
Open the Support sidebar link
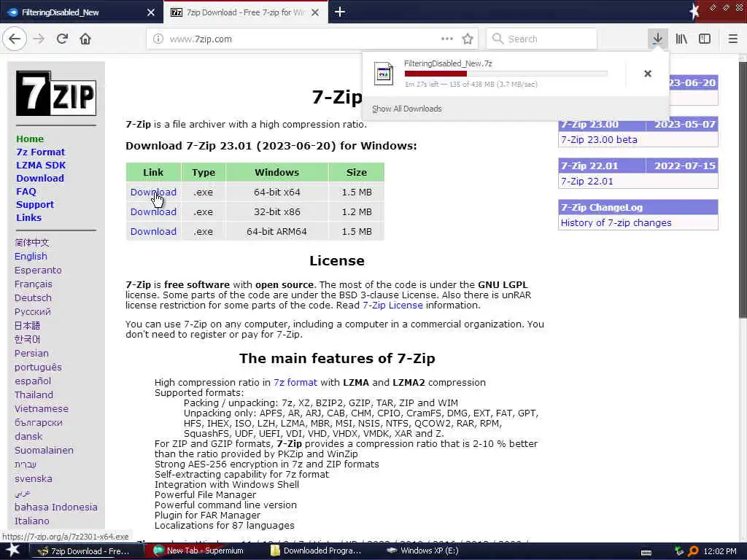click(x=35, y=204)
